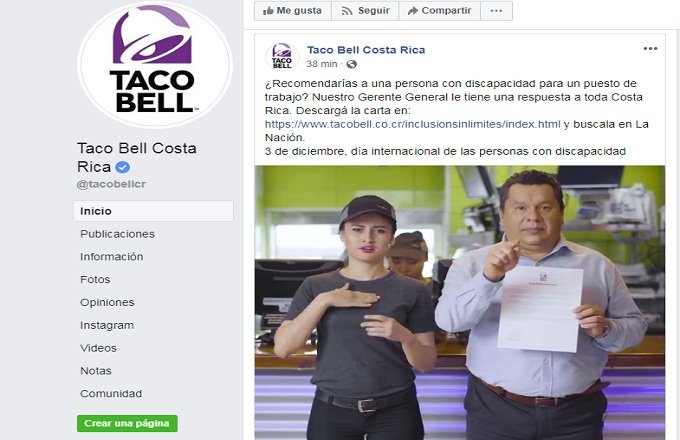Open the tacobell.co.cr inclusionsinlimites link

pyautogui.click(x=412, y=124)
